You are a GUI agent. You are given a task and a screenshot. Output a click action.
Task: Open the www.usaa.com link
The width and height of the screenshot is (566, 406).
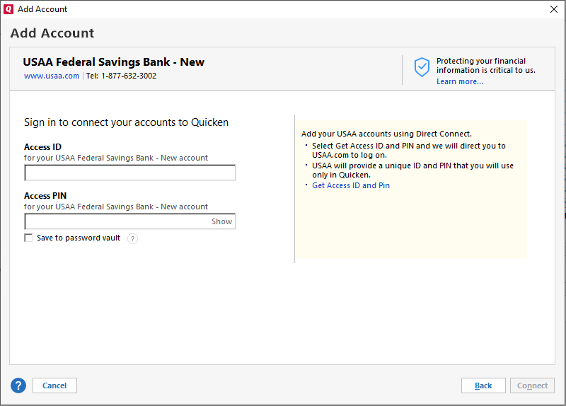point(51,76)
